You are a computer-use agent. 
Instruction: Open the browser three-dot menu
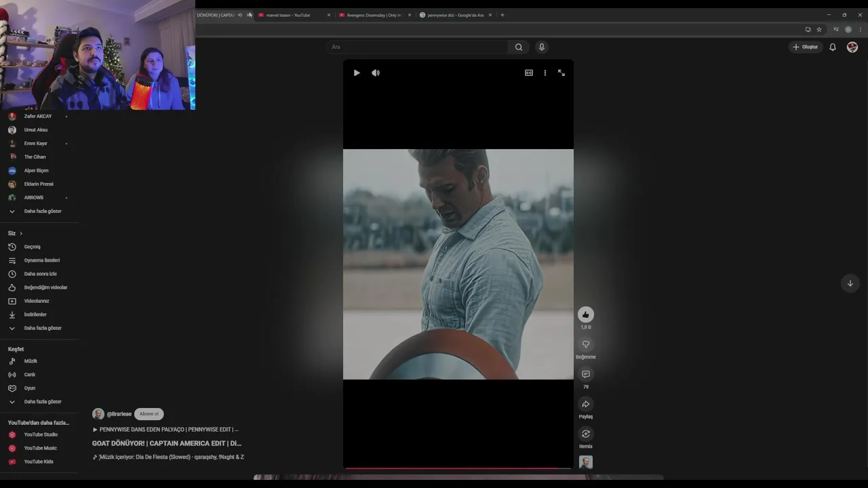[861, 29]
